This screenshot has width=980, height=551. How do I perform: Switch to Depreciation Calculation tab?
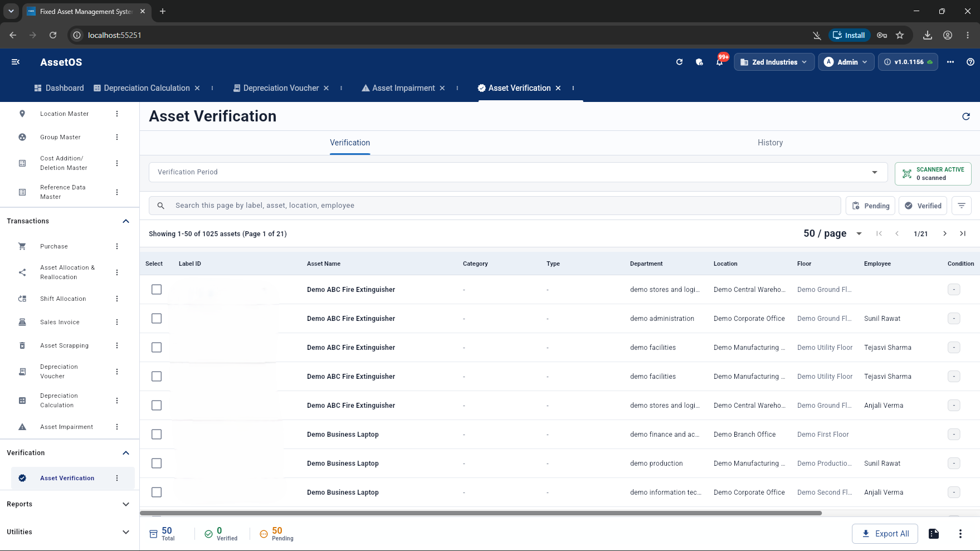click(142, 88)
